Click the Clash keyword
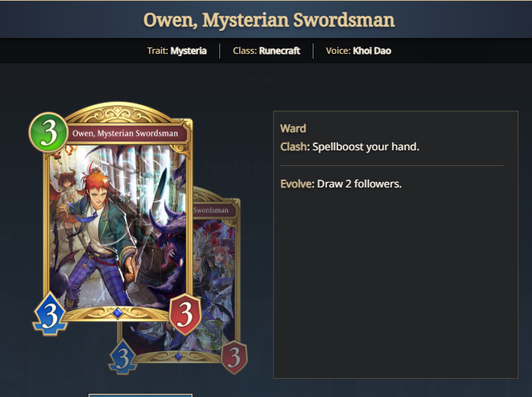532x397 pixels. 294,147
